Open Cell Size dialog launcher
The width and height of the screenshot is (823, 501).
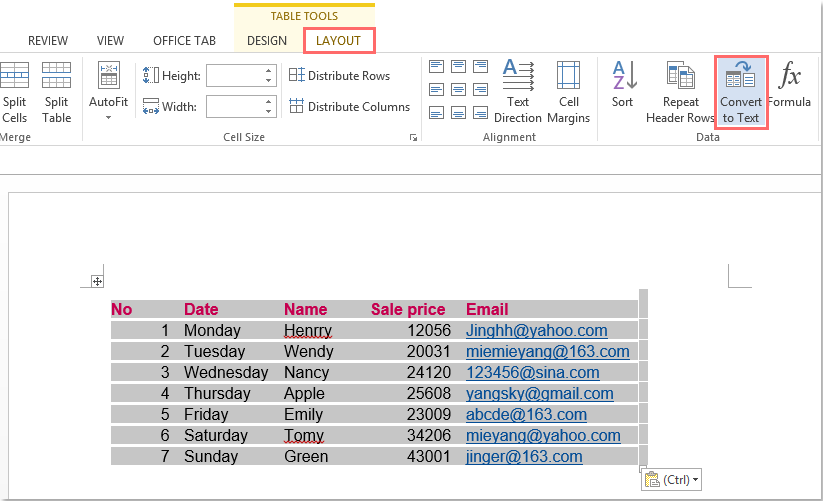413,138
